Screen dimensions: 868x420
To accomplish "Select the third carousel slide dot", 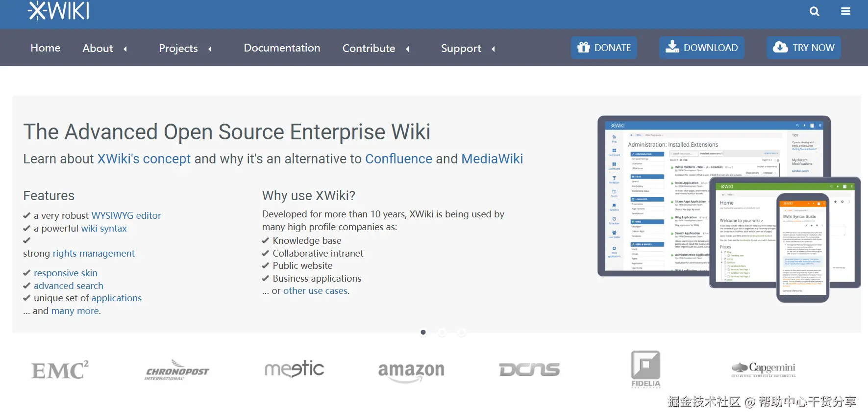I will (461, 332).
